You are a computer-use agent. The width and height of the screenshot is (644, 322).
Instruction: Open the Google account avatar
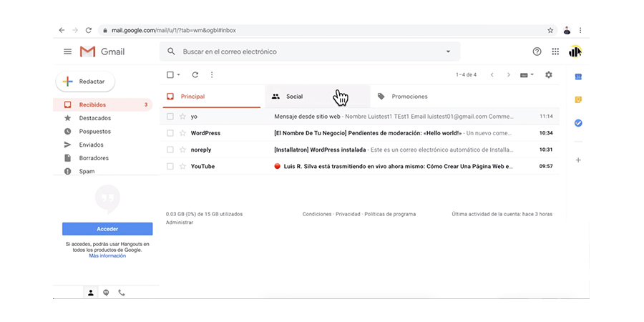pyautogui.click(x=575, y=52)
